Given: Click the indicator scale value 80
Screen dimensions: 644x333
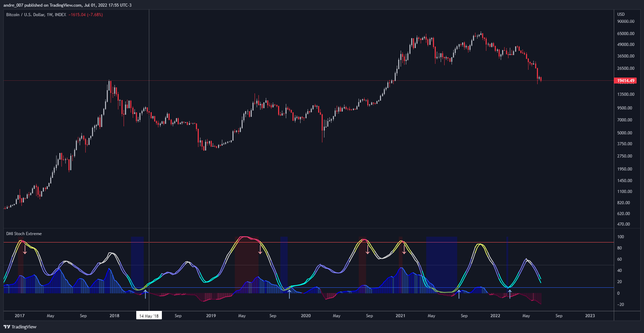Looking at the screenshot, I should (x=620, y=248).
